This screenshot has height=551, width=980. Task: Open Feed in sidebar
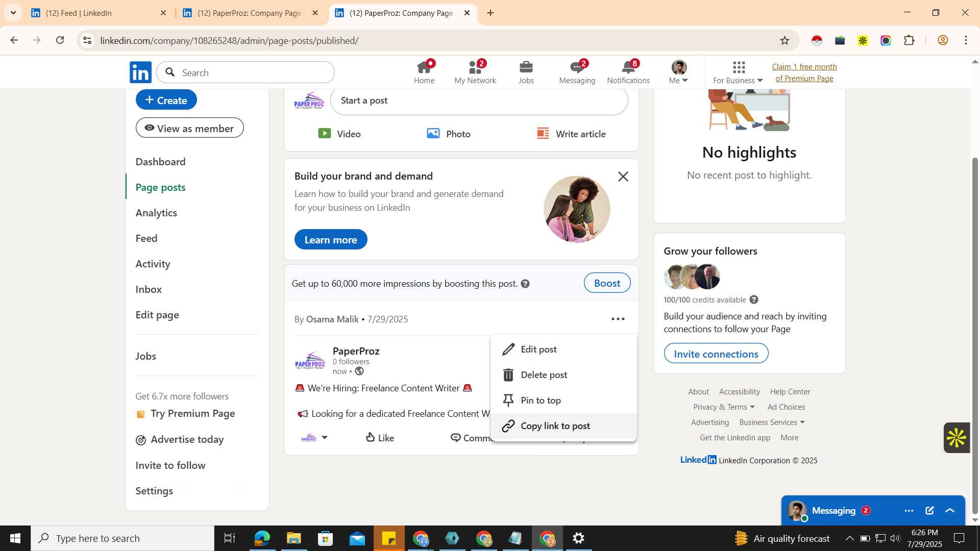(x=146, y=238)
